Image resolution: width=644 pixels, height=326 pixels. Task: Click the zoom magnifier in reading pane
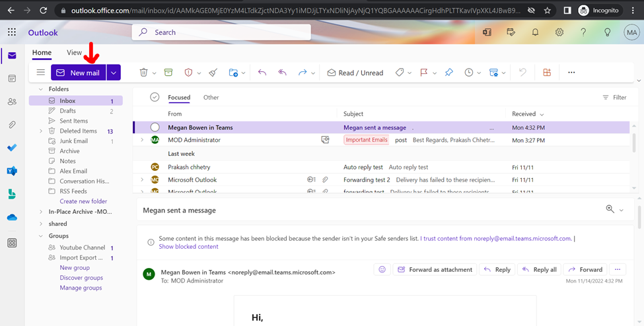[610, 209]
